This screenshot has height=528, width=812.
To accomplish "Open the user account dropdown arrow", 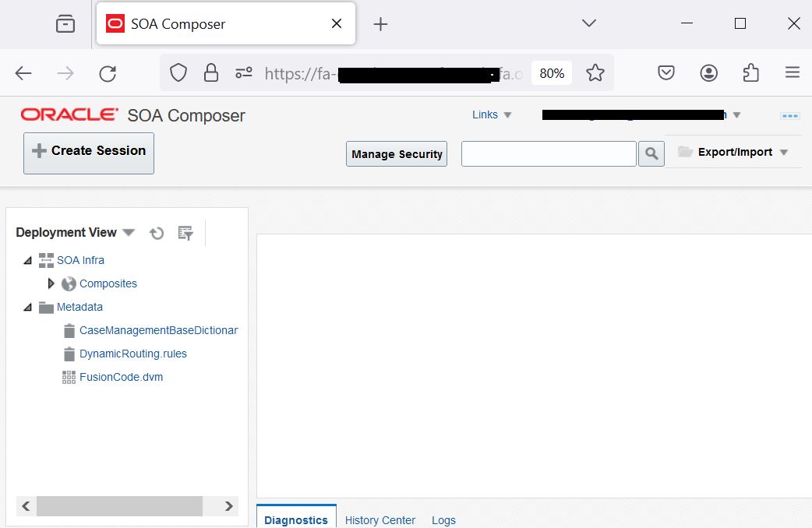I will coord(737,115).
